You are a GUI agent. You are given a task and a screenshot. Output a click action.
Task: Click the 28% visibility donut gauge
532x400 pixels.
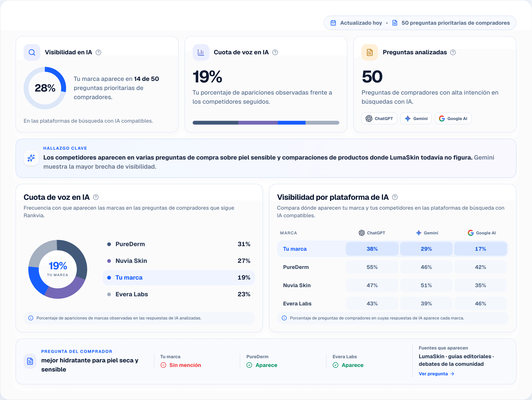[45, 88]
